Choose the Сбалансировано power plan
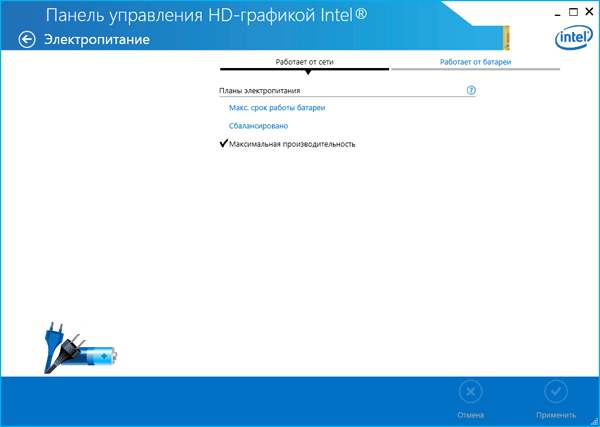 259,126
